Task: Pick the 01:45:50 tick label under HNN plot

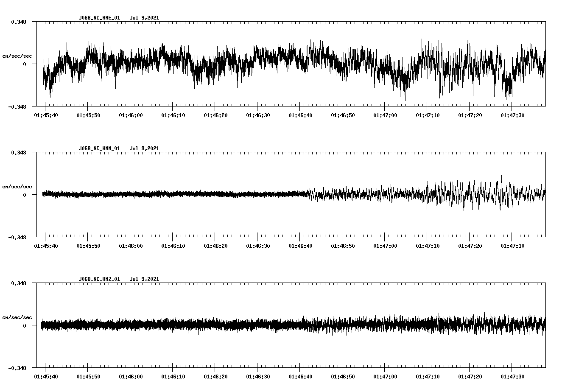Action: 88,246
